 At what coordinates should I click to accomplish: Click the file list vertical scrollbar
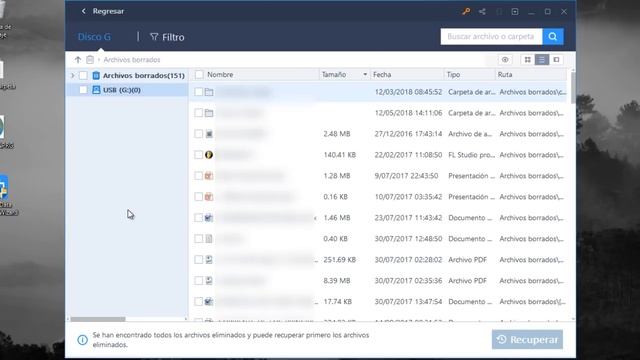pyautogui.click(x=573, y=88)
